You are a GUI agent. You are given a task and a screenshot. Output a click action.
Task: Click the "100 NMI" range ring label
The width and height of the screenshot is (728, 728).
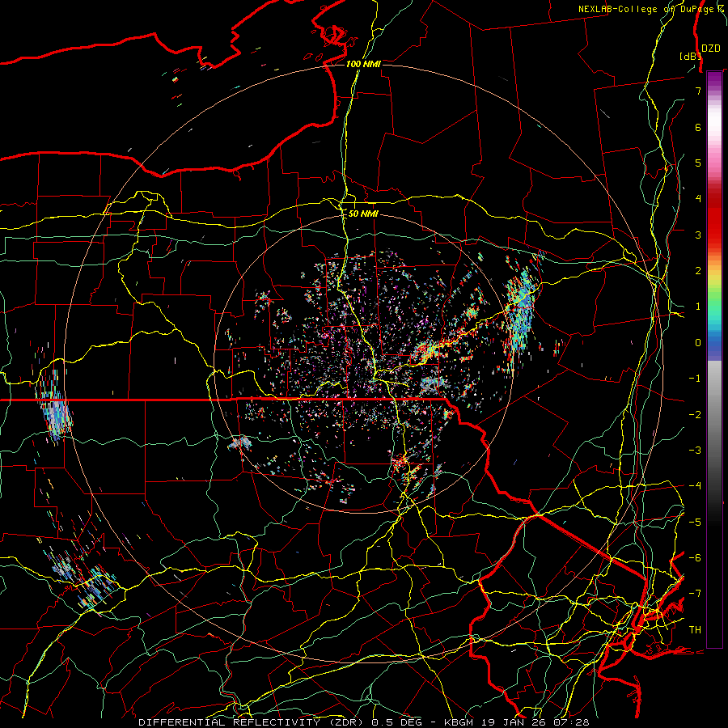click(x=363, y=64)
